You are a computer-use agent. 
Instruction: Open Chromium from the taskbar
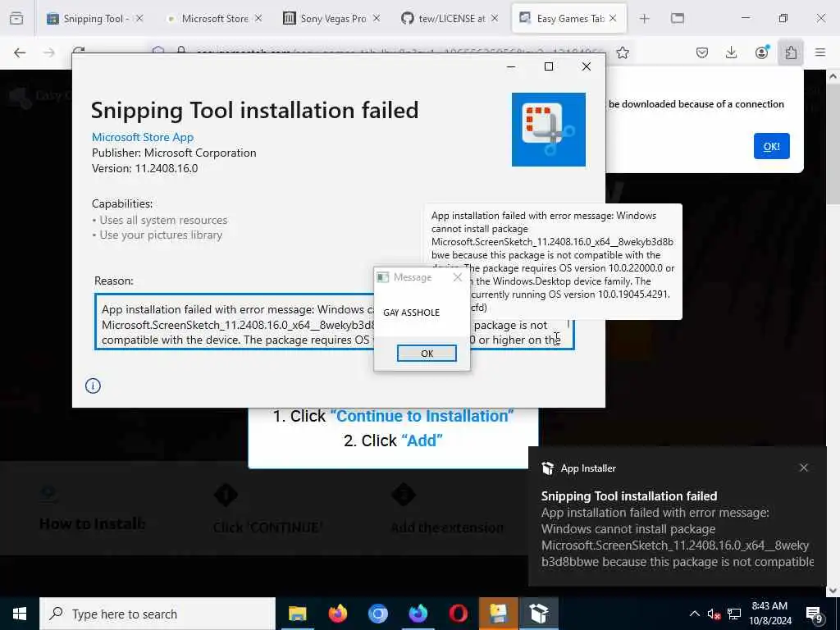(377, 614)
